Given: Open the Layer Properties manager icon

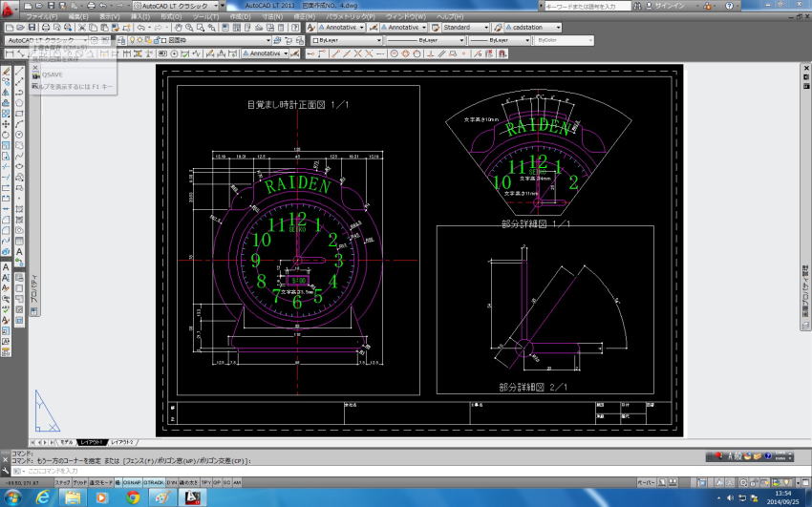Looking at the screenshot, I should pos(121,40).
